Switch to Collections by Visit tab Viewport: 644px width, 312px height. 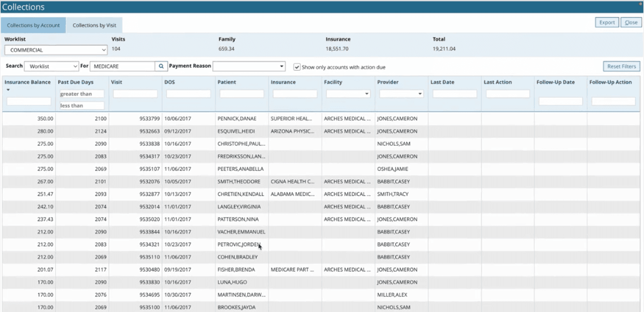click(94, 25)
